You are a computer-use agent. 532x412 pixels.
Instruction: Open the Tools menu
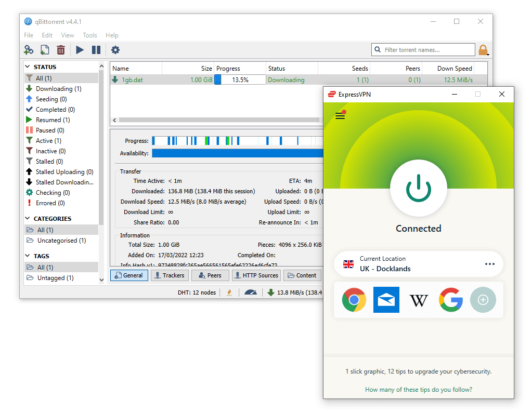pyautogui.click(x=89, y=35)
